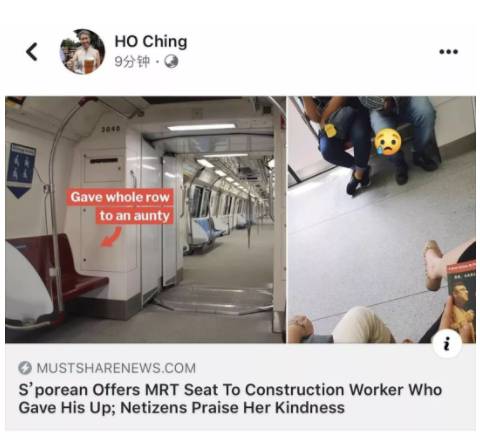The image size is (480, 440).
Task: Click the gray link preview card area
Action: 240,387
